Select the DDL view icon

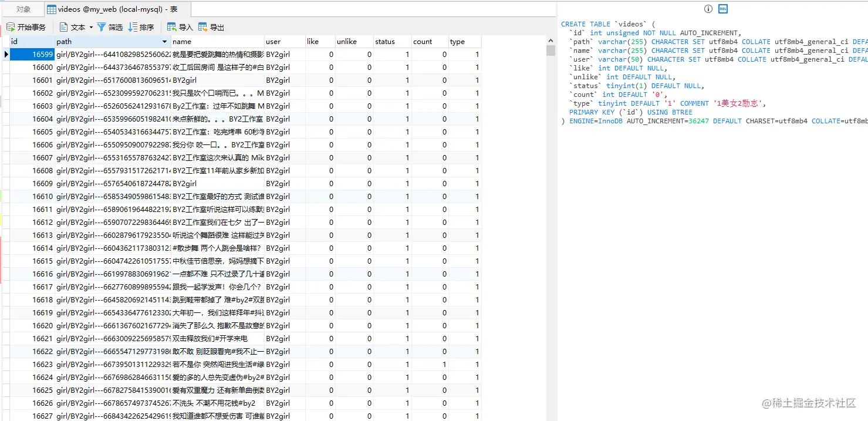(723, 9)
